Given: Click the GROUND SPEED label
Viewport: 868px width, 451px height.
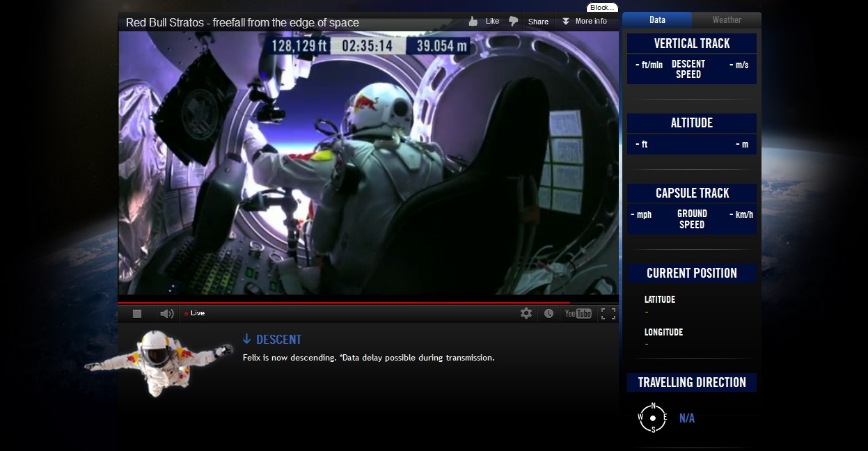Looking at the screenshot, I should [x=692, y=219].
